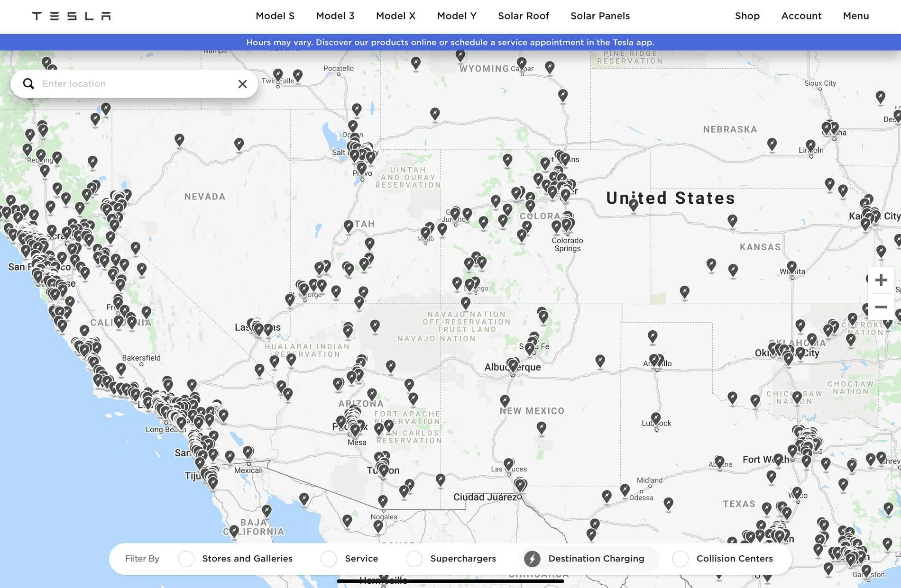The width and height of the screenshot is (901, 588).
Task: Open the Account link
Action: tap(801, 16)
